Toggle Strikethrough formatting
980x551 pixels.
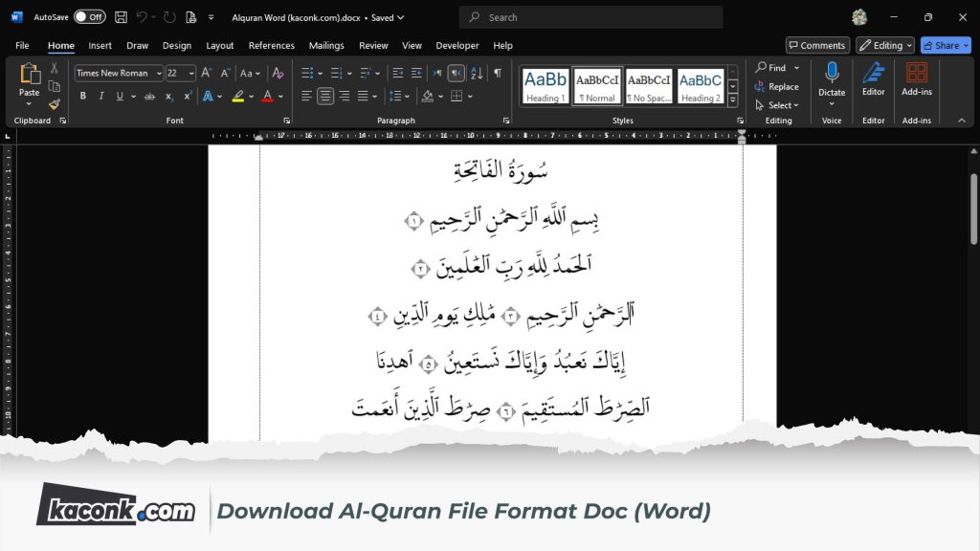tap(149, 97)
